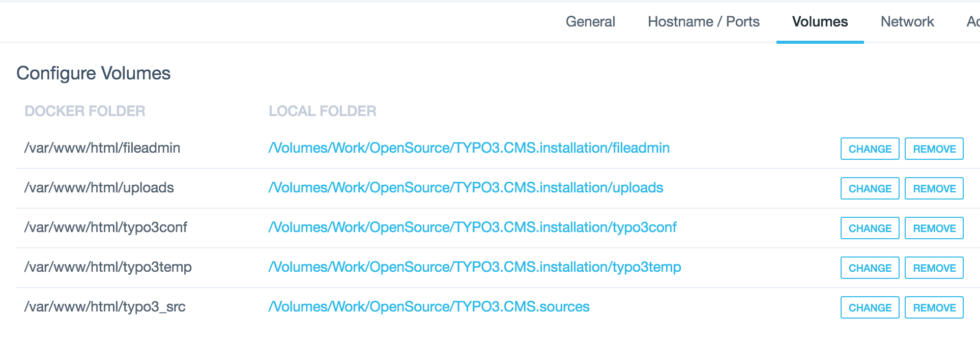Screen dimensions: 980x342
Task: Click CHANGE for the uploads volume
Action: tap(870, 188)
